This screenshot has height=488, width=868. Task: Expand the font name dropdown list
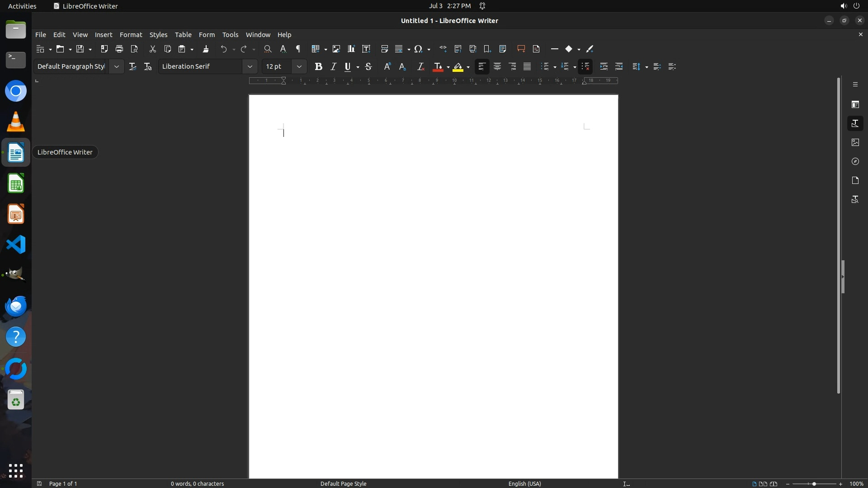click(x=250, y=66)
